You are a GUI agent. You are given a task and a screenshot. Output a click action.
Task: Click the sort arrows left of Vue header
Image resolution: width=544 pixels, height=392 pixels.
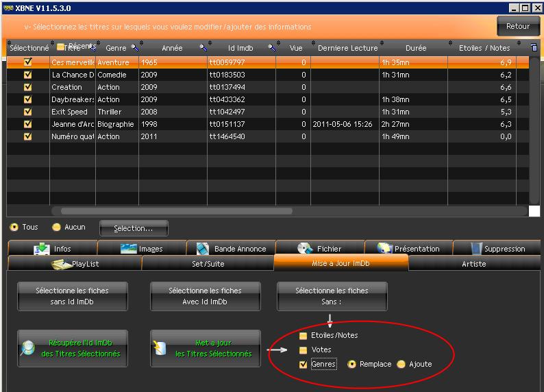coord(279,43)
